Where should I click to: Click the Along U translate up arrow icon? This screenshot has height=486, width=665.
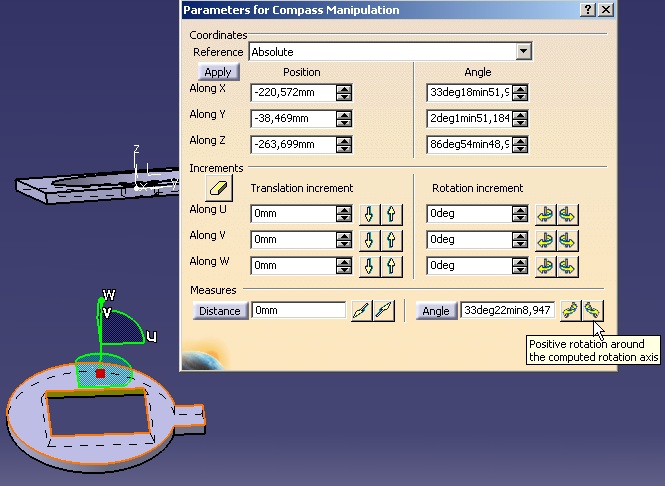click(390, 214)
